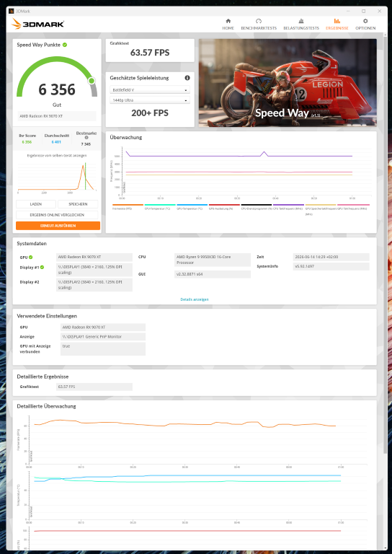Open the 1440p Ultra resolution dropdown
This screenshot has height=554, width=392.
pos(150,100)
